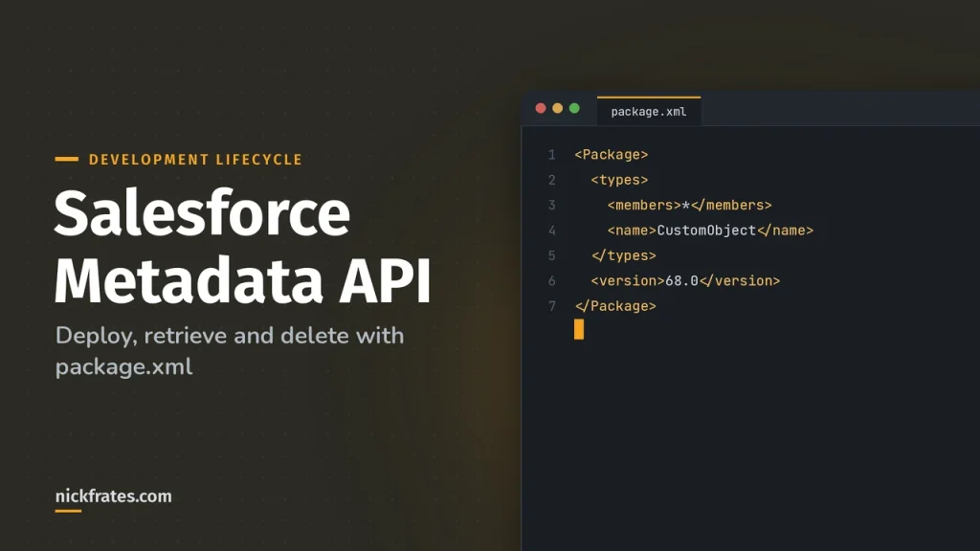Select the package.xml editor tab
980x551 pixels.
tap(648, 111)
